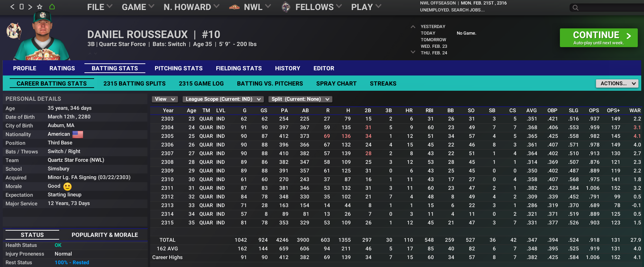The image size is (644, 267).
Task: Click the Fellows team logo icon
Action: click(x=286, y=7)
